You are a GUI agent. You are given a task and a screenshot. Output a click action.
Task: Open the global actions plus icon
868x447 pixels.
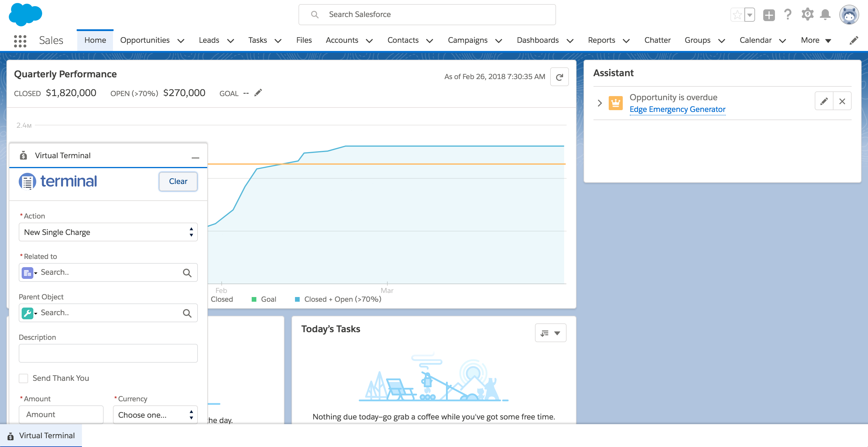769,15
